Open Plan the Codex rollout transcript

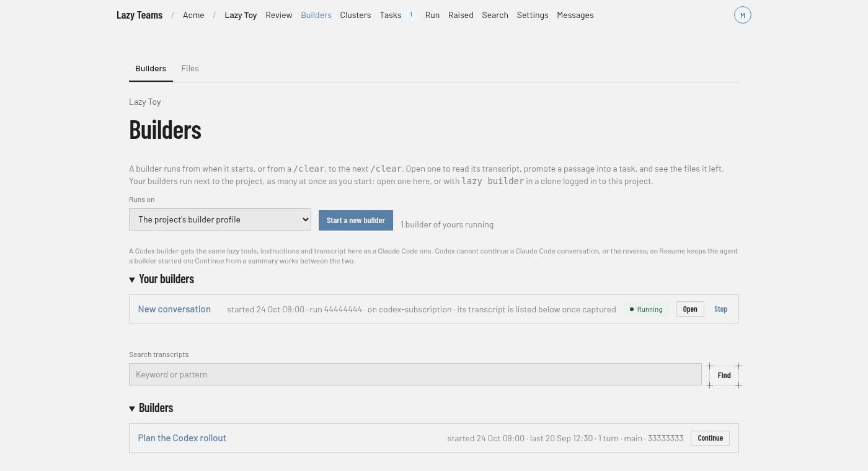pos(182,438)
